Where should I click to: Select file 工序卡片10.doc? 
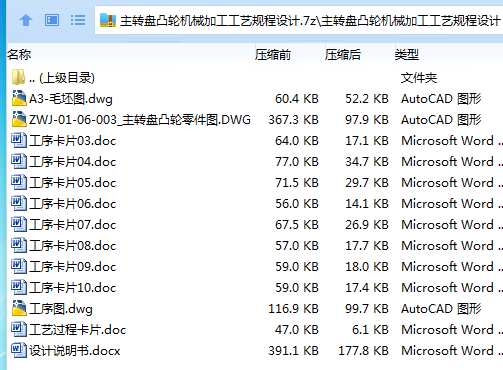coord(72,288)
